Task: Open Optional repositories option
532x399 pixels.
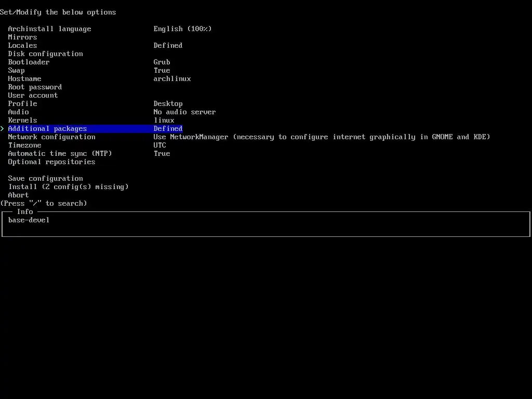Action: click(x=51, y=162)
